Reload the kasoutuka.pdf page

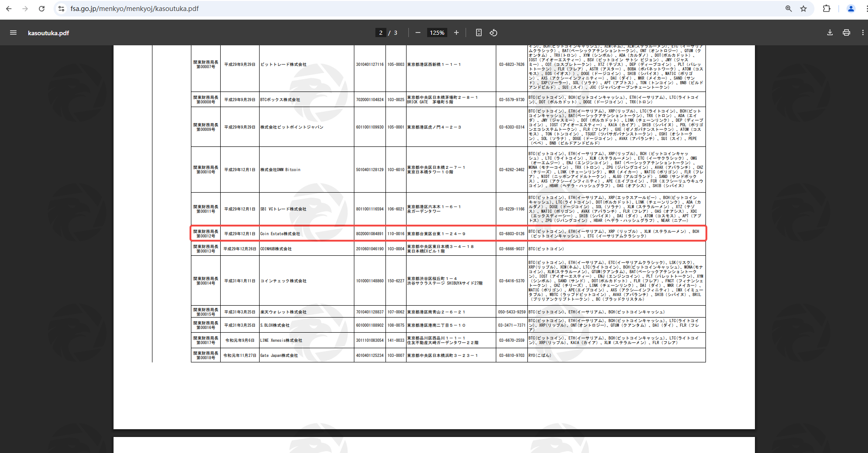pyautogui.click(x=42, y=9)
